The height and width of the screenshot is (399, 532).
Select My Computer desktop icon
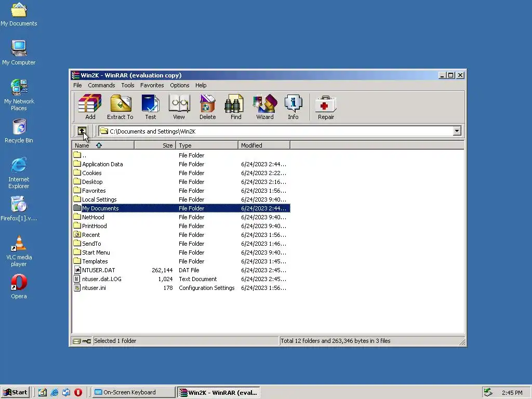click(x=19, y=53)
